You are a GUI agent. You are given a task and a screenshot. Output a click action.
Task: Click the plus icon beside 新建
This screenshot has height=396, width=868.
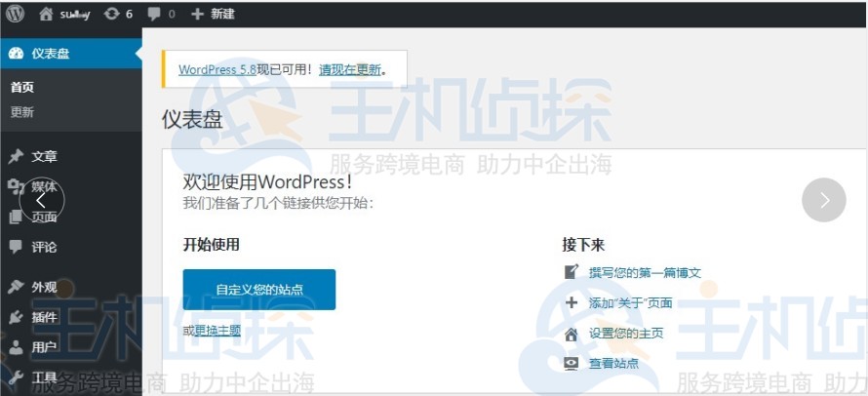tap(197, 15)
